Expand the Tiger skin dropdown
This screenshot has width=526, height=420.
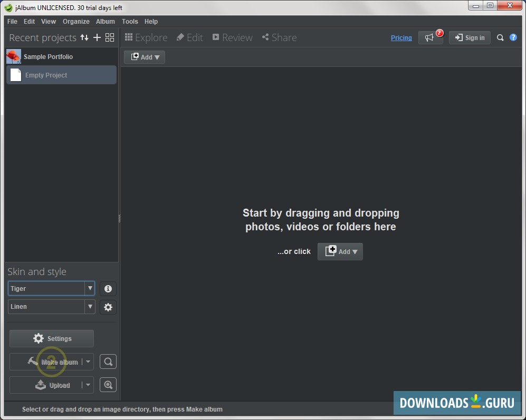90,288
